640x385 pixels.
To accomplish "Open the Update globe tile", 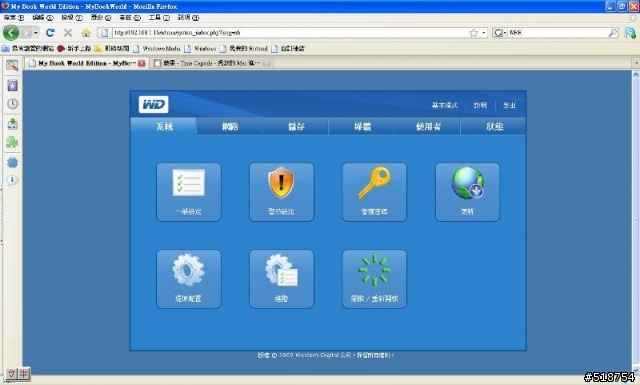I will (467, 192).
